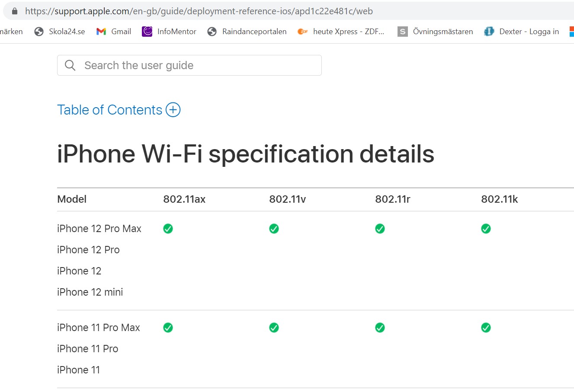This screenshot has height=392, width=574.
Task: Click the iPhone 11 Pro Max 802.11r checkmark
Action: click(380, 328)
